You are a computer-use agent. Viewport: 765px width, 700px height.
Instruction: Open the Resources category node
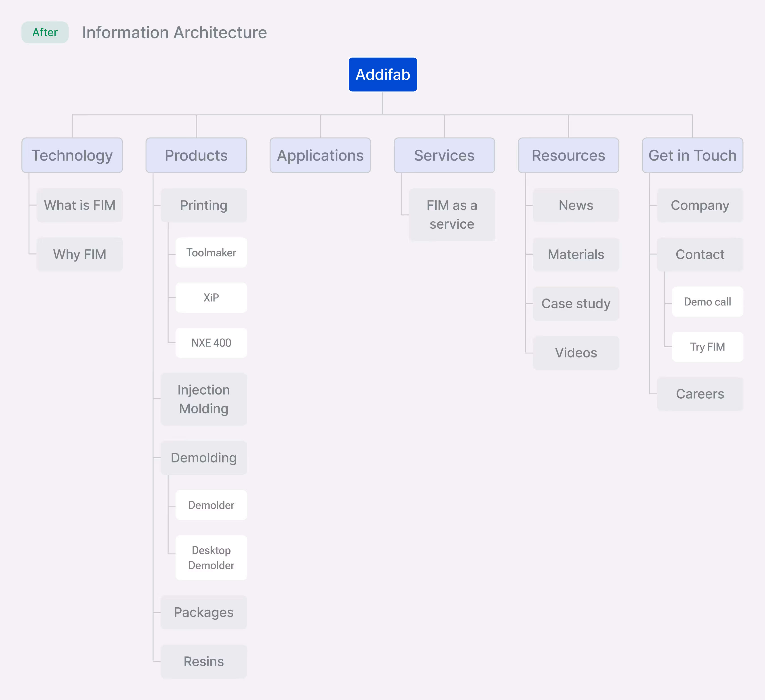[568, 156]
